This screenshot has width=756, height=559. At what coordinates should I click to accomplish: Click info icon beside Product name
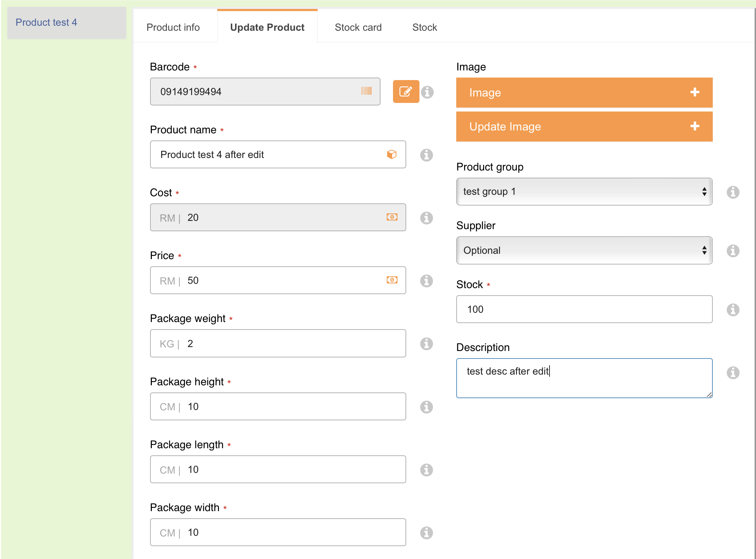(426, 155)
